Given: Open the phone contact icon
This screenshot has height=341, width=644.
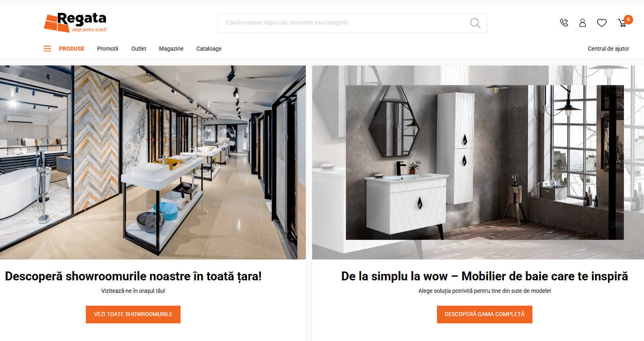Looking at the screenshot, I should [x=564, y=23].
